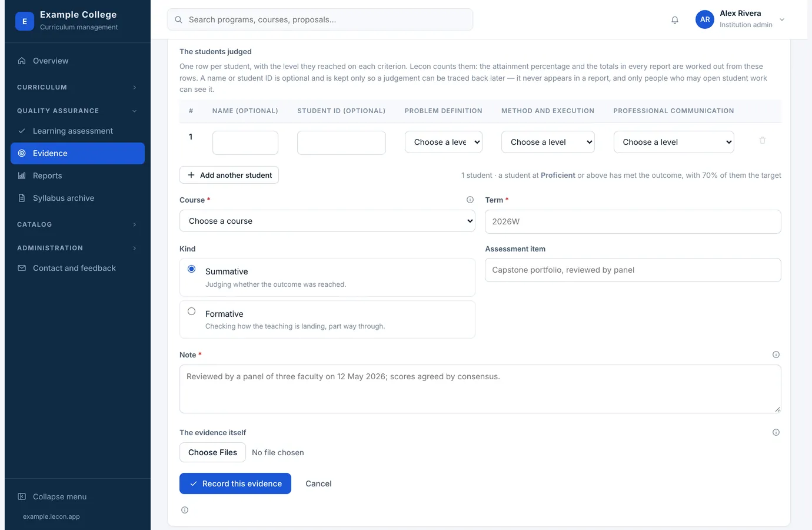This screenshot has width=812, height=530.
Task: Open the Problem Definition level dropdown
Action: pos(444,142)
